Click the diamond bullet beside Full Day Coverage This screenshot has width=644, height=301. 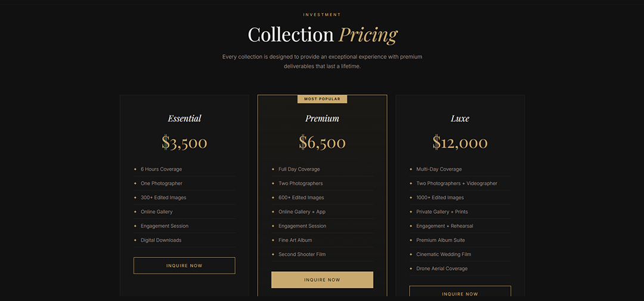click(x=273, y=169)
